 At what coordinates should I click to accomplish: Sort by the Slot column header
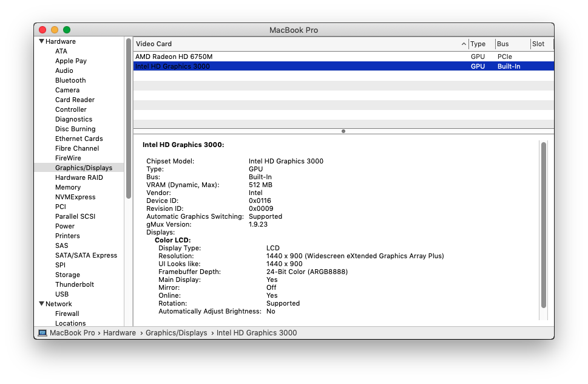[x=542, y=44]
